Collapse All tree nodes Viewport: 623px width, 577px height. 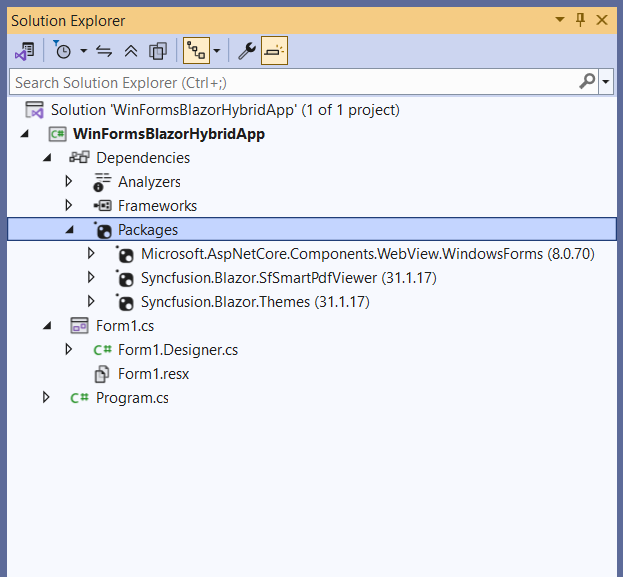131,51
